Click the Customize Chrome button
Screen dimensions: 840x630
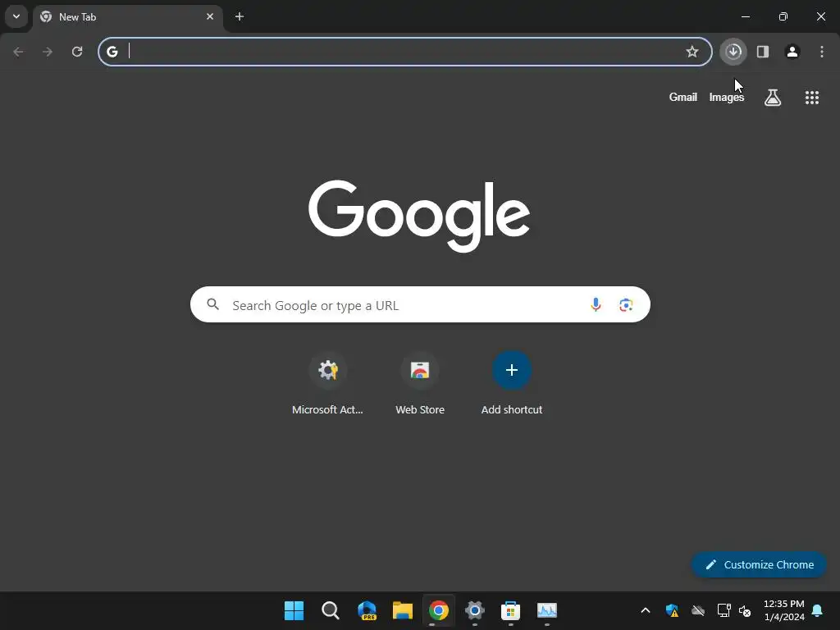tap(759, 564)
